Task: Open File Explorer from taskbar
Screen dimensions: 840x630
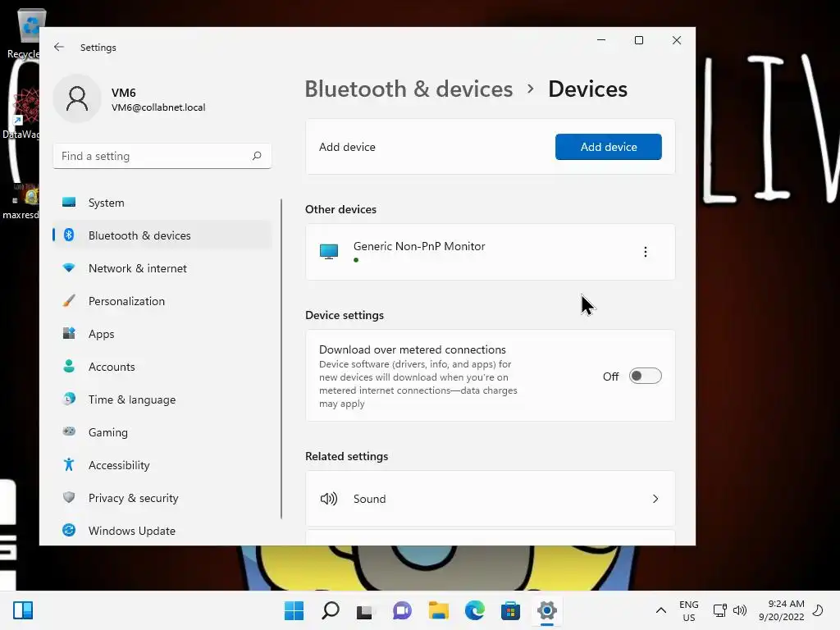Action: tap(438, 610)
